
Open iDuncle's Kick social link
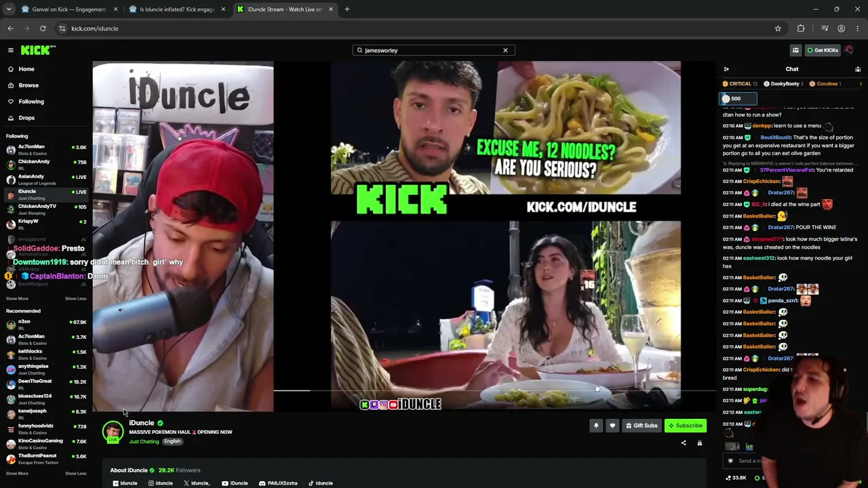[125, 483]
